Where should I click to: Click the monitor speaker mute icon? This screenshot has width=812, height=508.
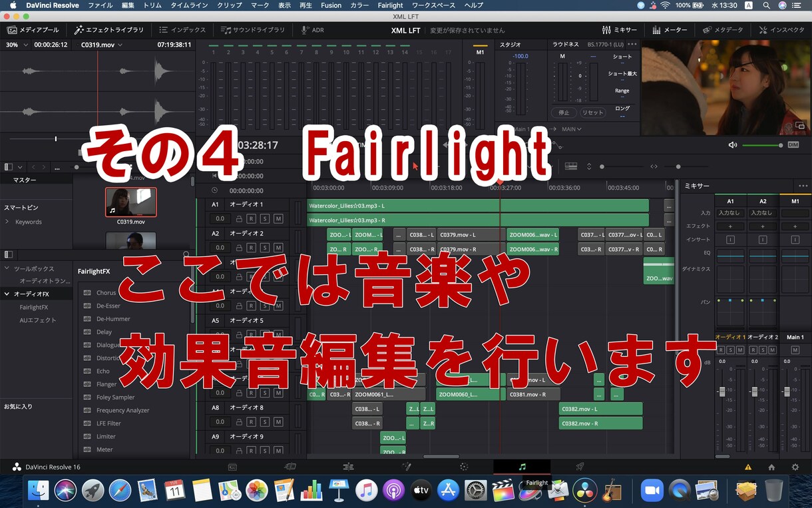point(733,145)
